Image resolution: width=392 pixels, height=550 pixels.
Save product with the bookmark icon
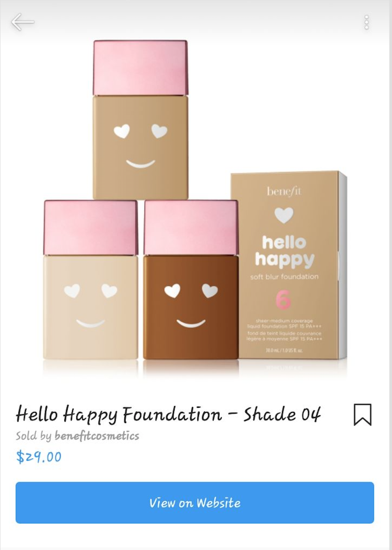pos(362,414)
